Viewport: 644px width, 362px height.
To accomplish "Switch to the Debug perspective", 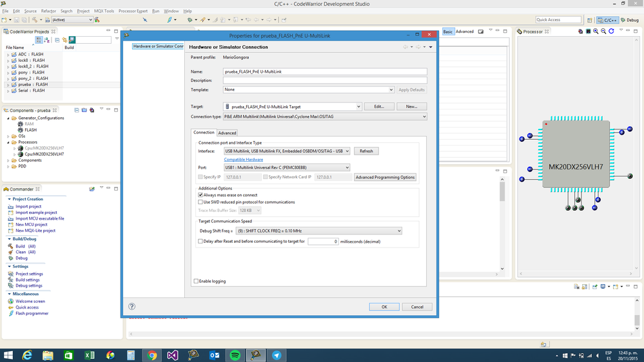I will click(x=630, y=20).
